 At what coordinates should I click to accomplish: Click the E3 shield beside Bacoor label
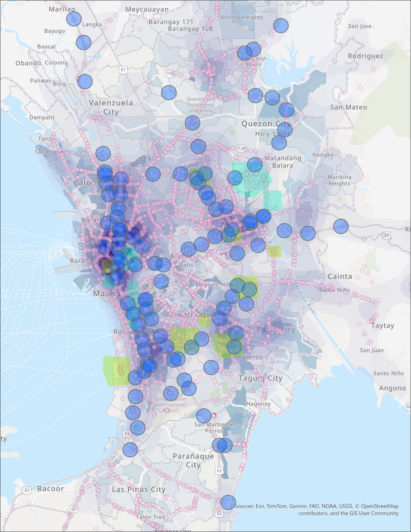pos(27,490)
